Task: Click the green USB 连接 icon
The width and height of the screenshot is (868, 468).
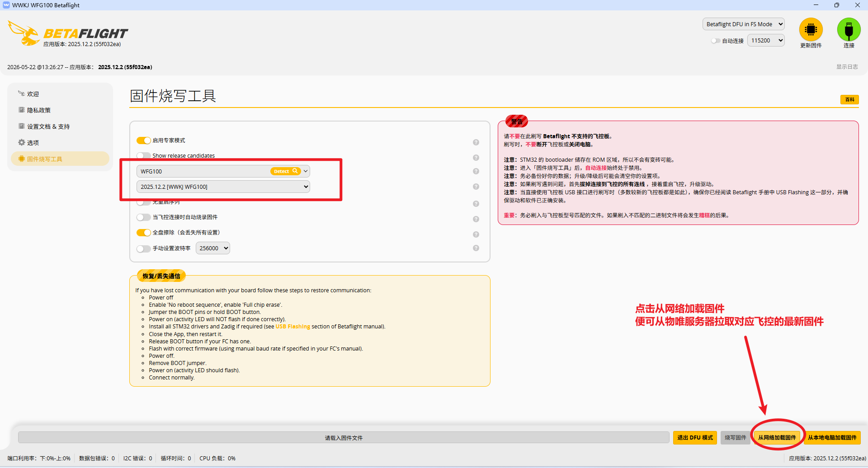Action: (849, 30)
